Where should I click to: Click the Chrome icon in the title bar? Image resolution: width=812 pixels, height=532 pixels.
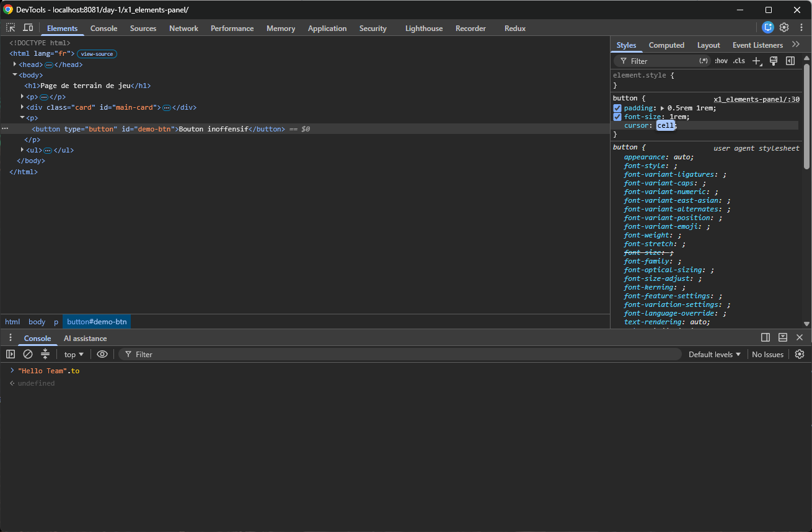point(8,9)
